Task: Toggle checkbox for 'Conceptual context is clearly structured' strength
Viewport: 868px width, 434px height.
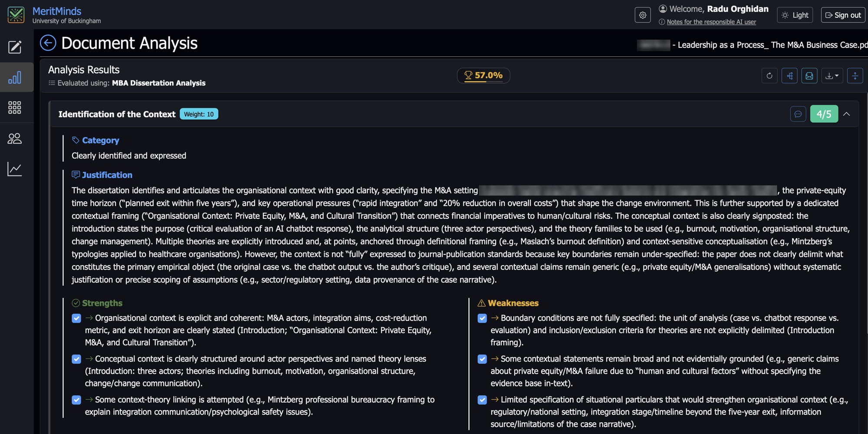Action: click(x=76, y=359)
